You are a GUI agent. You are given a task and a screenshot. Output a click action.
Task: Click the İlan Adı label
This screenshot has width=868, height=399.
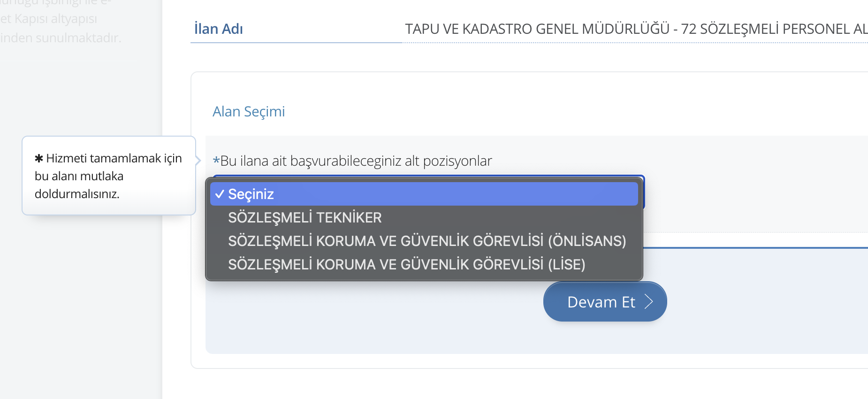pyautogui.click(x=219, y=29)
